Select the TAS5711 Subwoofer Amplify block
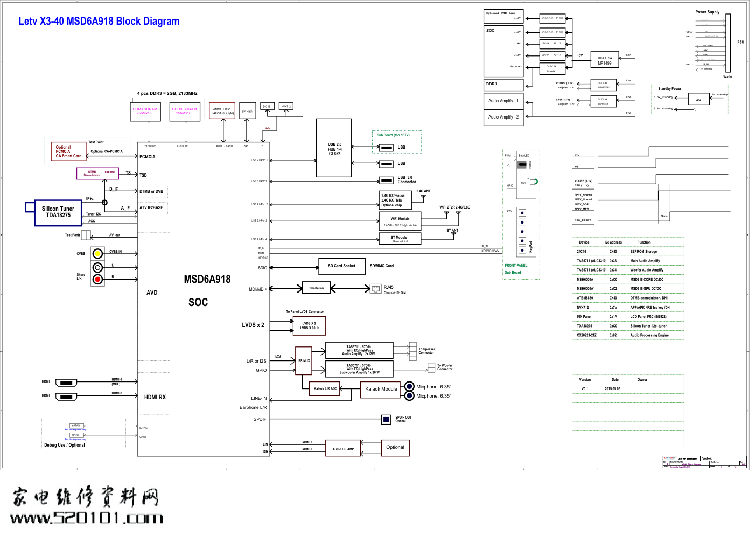Viewport: 756px width, 535px height. tap(359, 369)
